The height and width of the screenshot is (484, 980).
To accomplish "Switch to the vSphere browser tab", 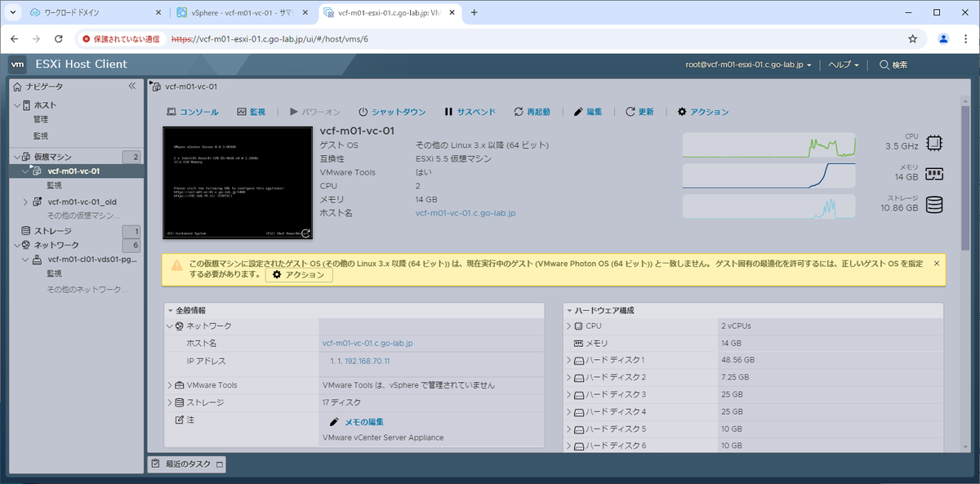I will [x=243, y=13].
